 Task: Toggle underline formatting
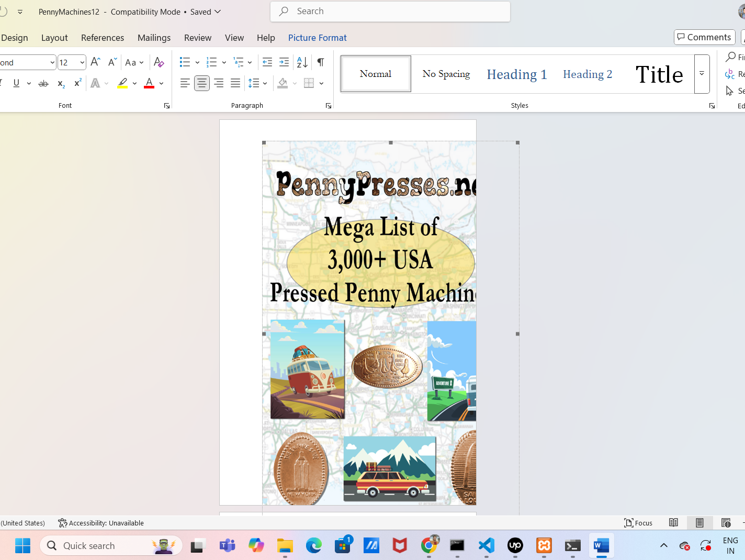point(16,83)
